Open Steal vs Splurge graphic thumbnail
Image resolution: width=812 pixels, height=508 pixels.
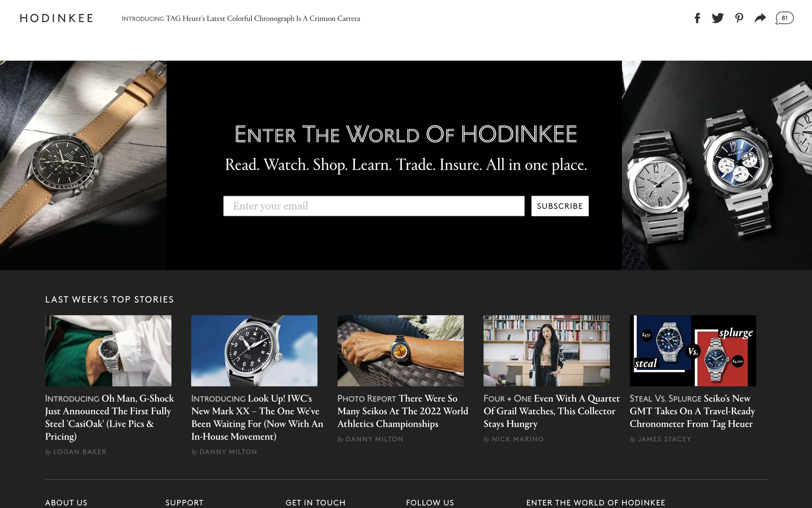(x=693, y=351)
